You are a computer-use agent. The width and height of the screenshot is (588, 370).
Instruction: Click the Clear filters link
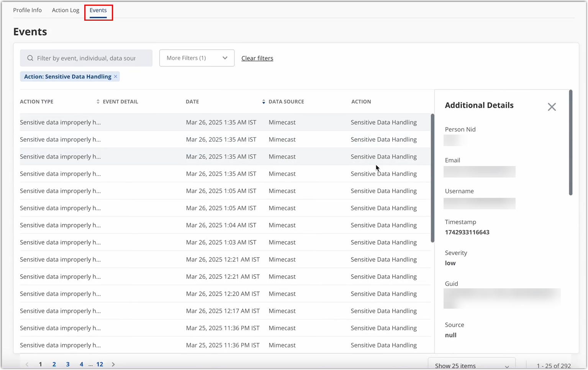[257, 58]
